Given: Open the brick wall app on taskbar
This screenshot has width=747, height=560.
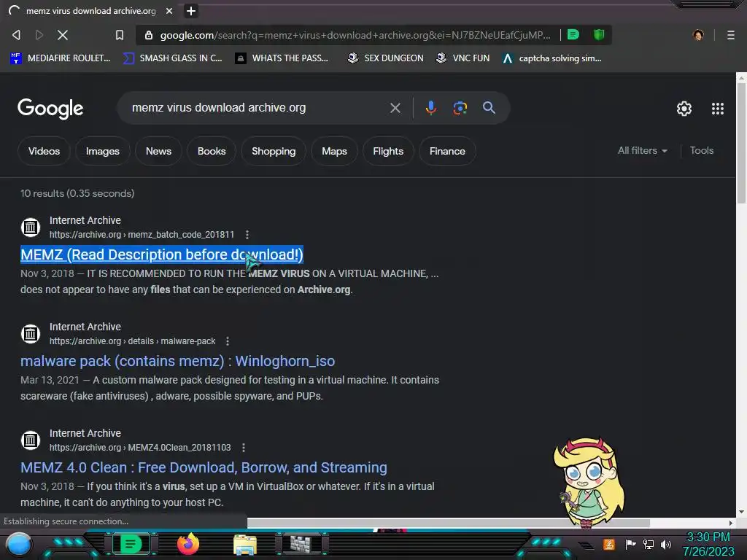Looking at the screenshot, I should 301,544.
